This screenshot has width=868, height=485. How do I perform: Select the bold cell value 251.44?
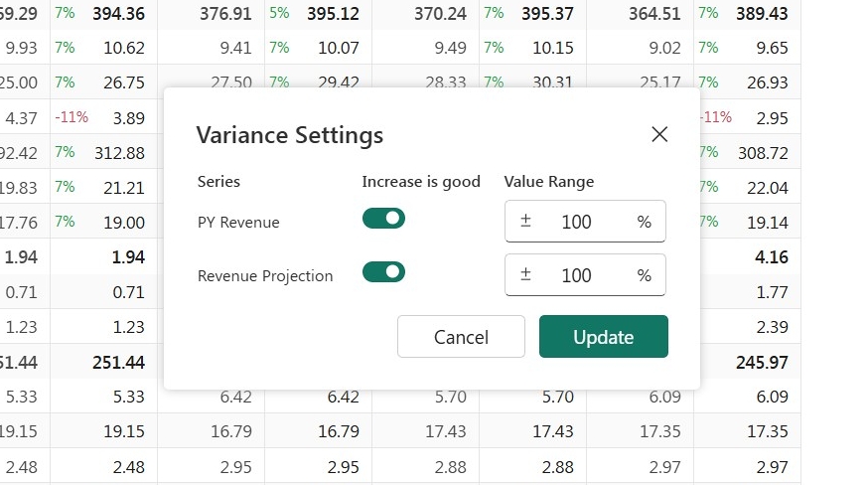[118, 362]
